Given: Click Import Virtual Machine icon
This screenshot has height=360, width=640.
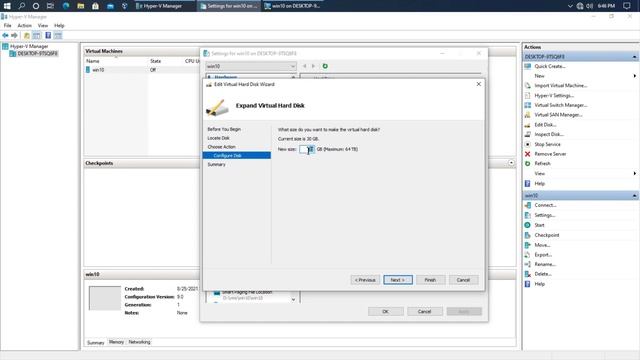Looking at the screenshot, I should click(528, 86).
